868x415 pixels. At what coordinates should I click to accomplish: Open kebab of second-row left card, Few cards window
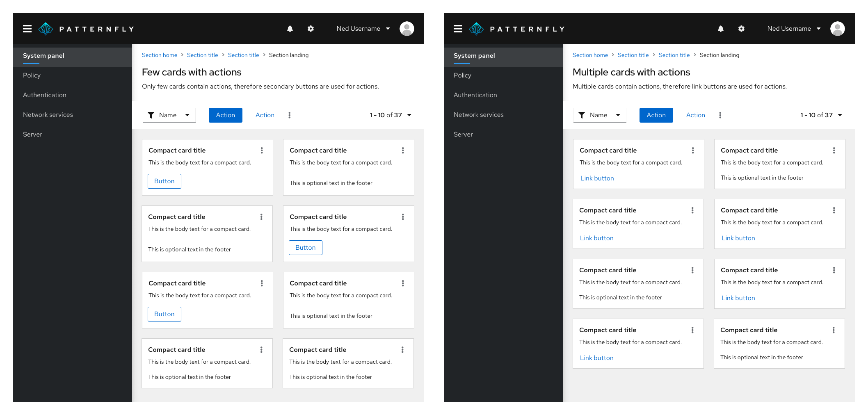(261, 217)
